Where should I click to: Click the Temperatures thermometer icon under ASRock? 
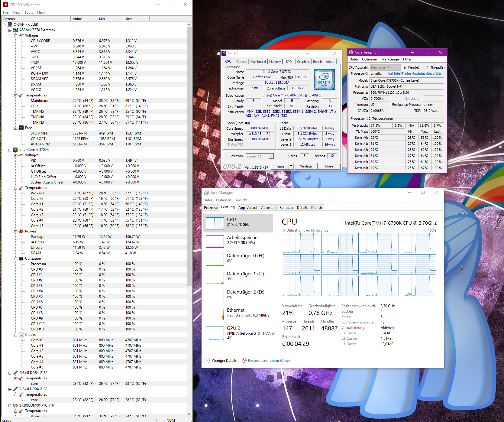(21, 95)
